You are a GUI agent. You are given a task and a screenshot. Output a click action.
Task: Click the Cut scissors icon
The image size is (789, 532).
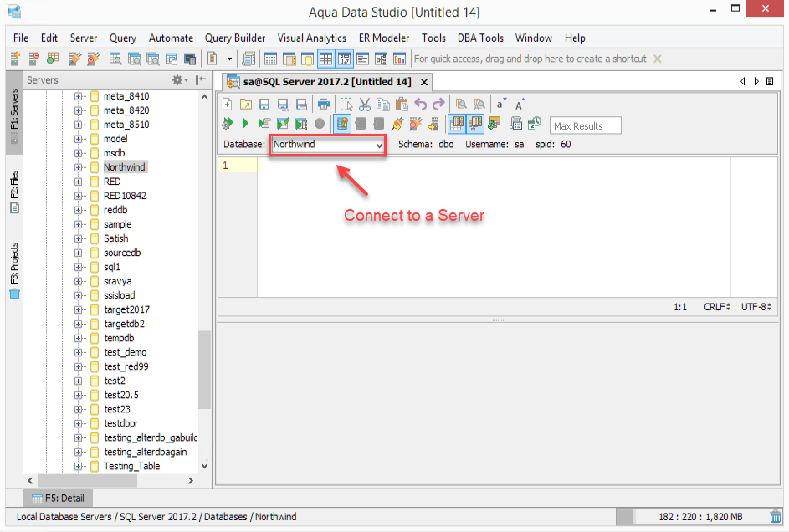[365, 104]
